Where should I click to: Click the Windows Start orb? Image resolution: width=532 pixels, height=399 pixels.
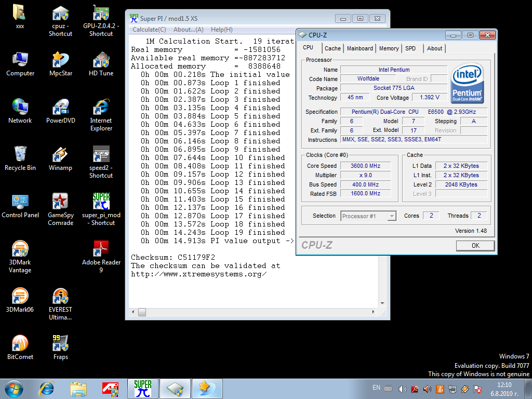[14, 389]
